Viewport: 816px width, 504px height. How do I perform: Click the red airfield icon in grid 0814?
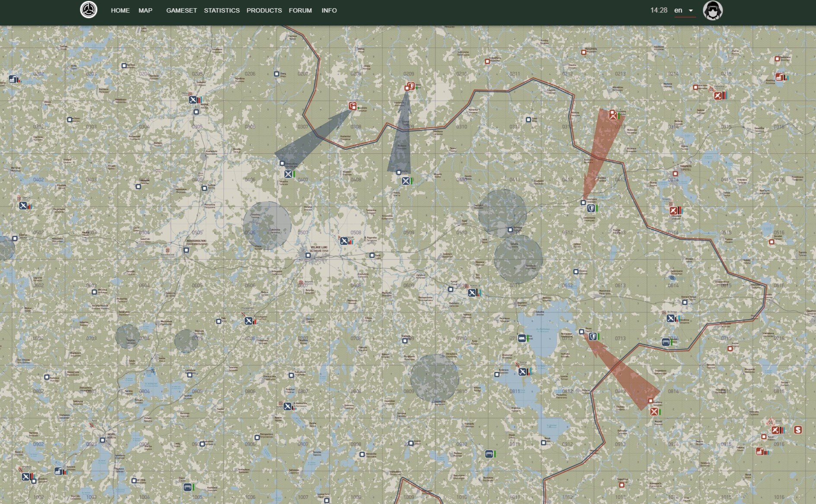point(654,412)
